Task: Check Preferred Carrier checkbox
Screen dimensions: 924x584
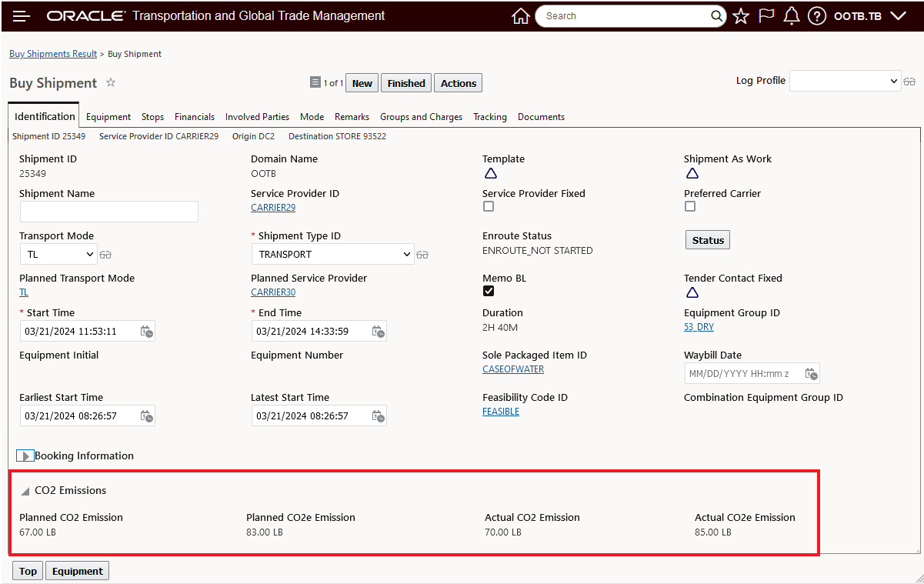Action: click(x=690, y=207)
